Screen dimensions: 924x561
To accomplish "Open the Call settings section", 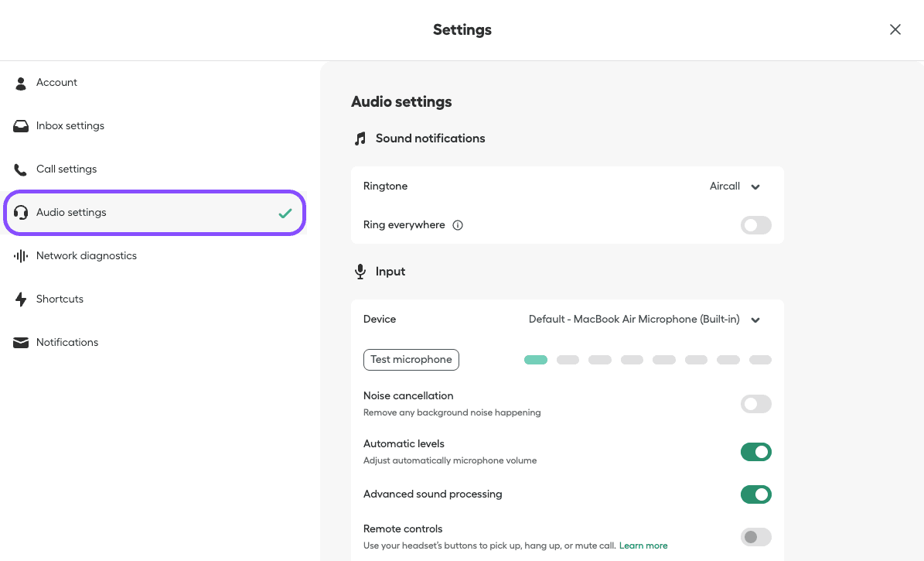I will [66, 169].
